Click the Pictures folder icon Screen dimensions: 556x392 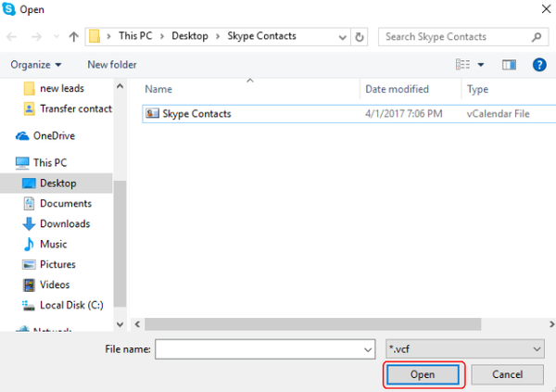coord(29,265)
